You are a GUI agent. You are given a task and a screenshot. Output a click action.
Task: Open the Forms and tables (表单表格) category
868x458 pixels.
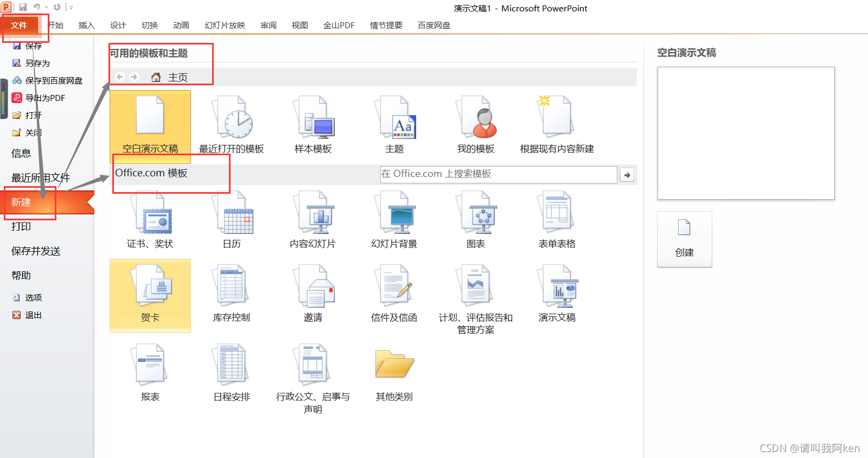click(557, 220)
